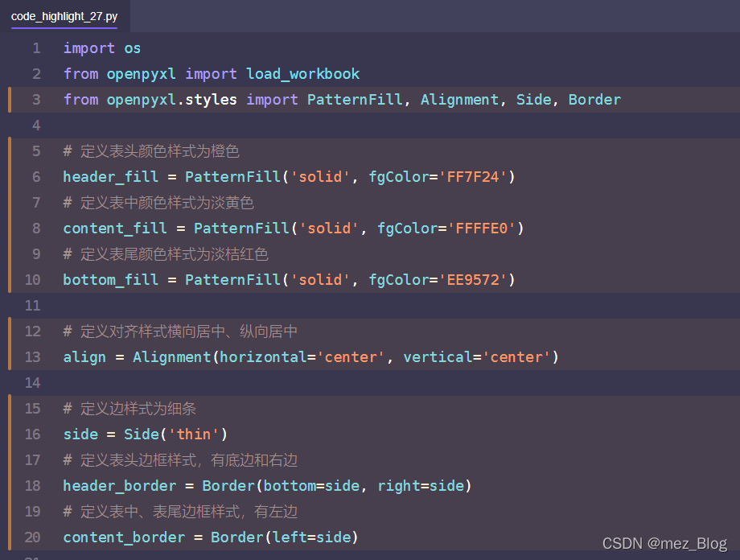This screenshot has height=560, width=740.
Task: Click the color value 'FF7F24'
Action: [476, 177]
